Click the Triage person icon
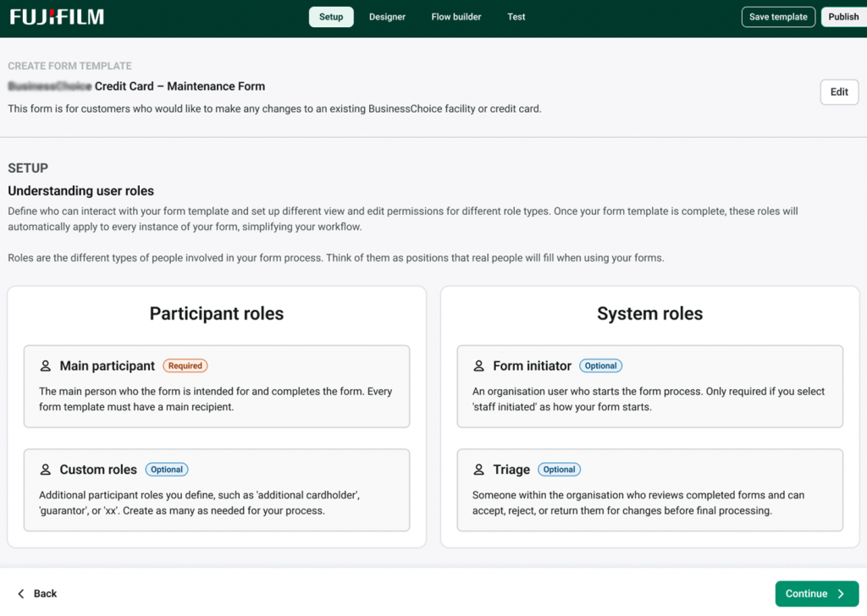The width and height of the screenshot is (867, 616). (x=480, y=469)
